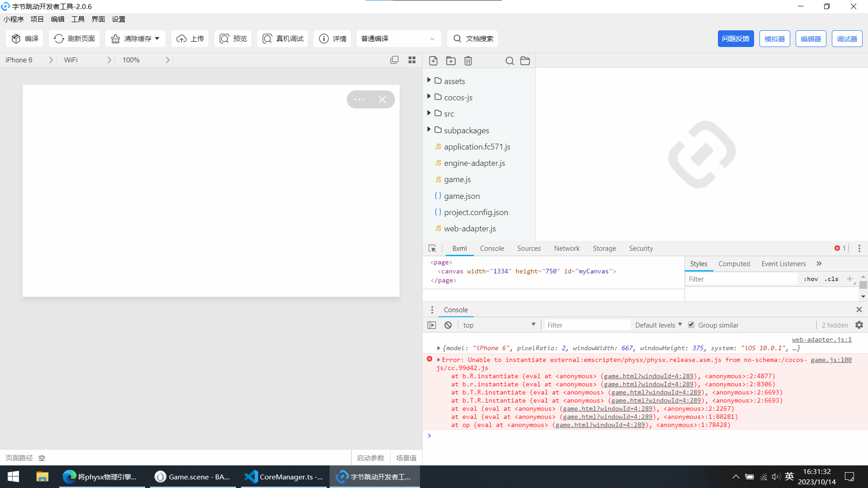Open console settings gear icon
Screen dimensions: 868x488
(859, 325)
